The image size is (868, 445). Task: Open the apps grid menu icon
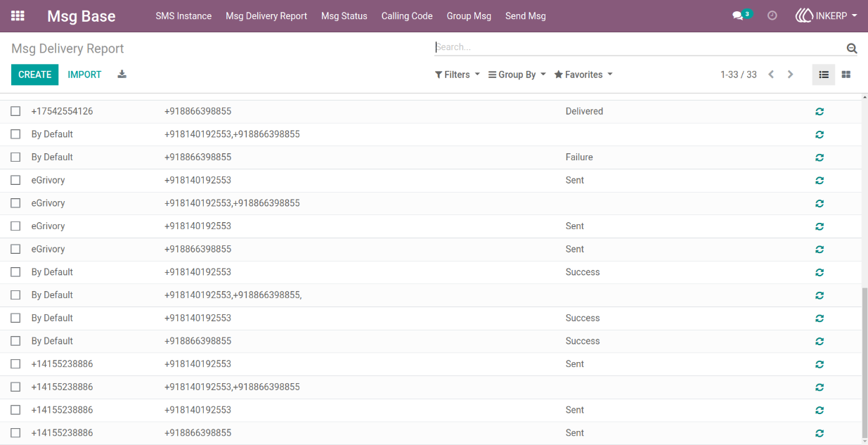18,15
